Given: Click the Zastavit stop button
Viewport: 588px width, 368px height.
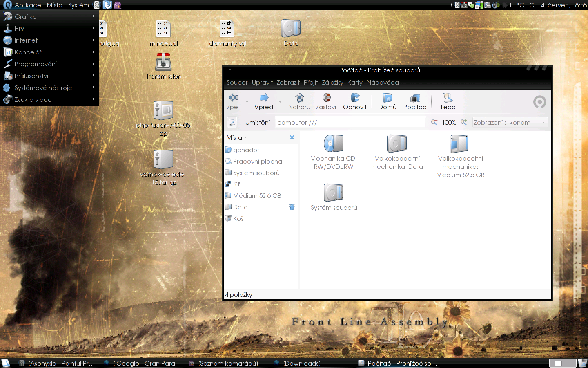Looking at the screenshot, I should click(327, 101).
